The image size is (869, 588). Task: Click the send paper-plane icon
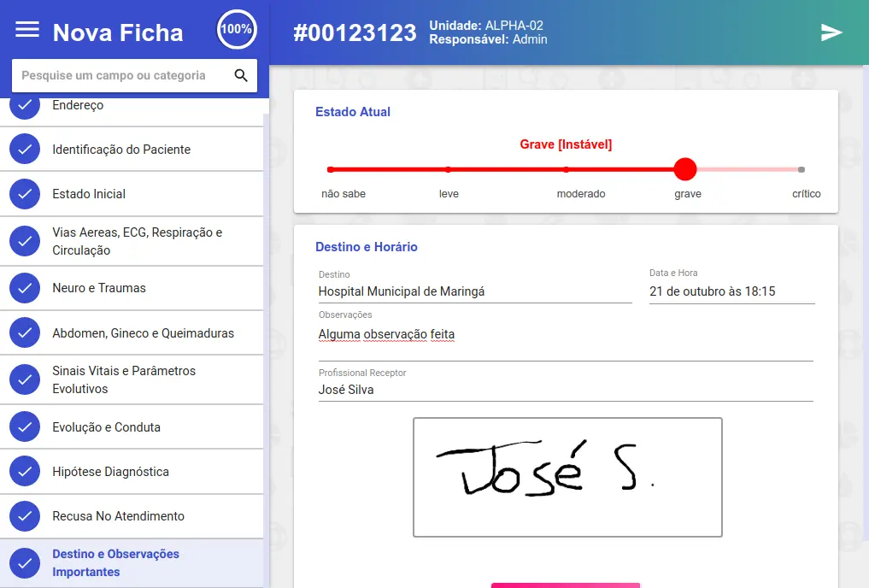point(831,32)
